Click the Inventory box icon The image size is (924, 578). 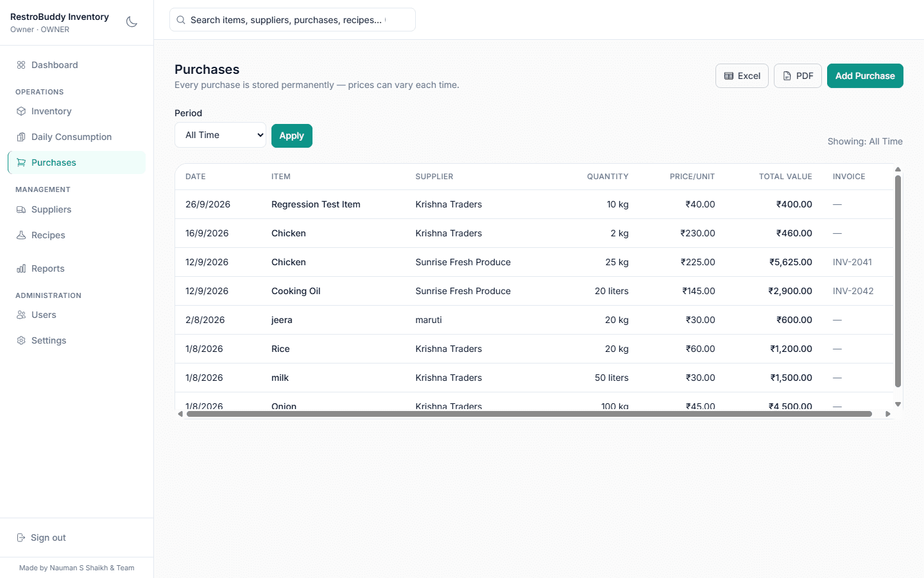pos(21,111)
